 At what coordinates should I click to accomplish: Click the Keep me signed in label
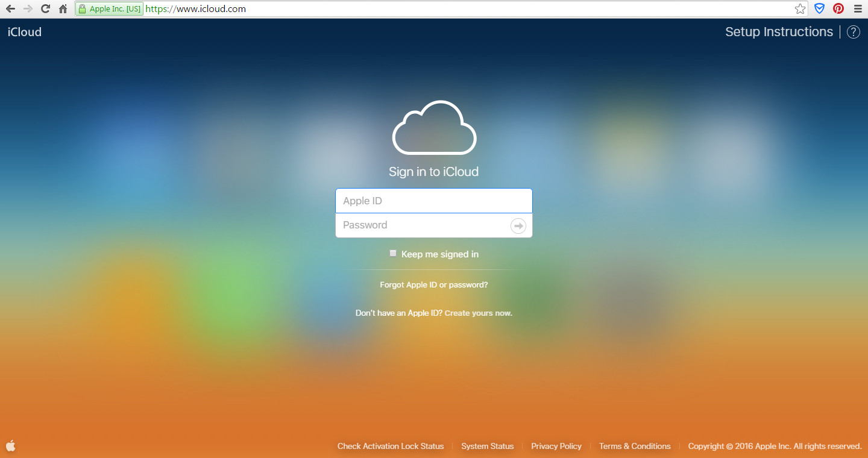440,254
